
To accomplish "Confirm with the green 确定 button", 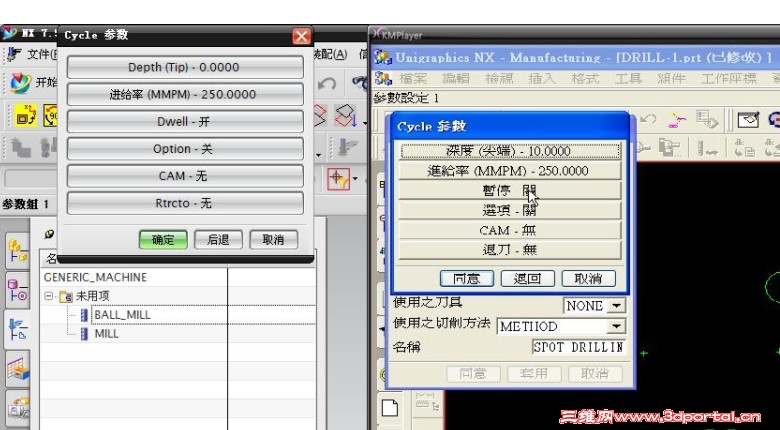I will [x=163, y=239].
